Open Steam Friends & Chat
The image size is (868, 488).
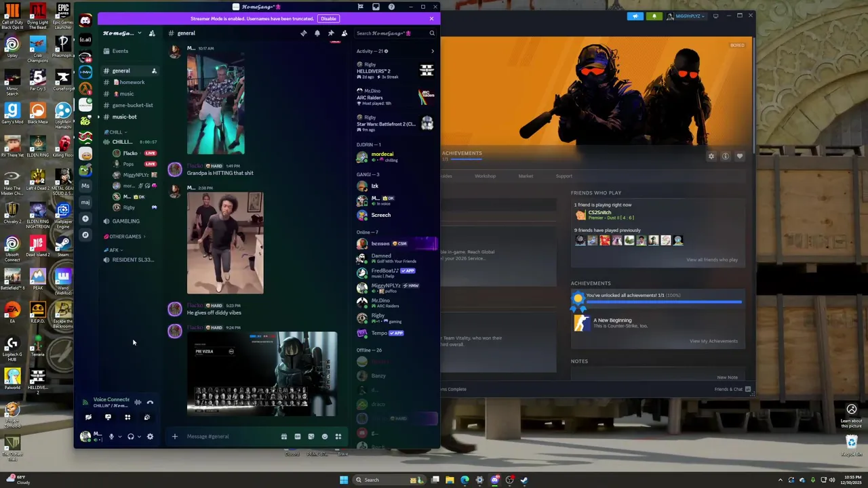click(732, 389)
